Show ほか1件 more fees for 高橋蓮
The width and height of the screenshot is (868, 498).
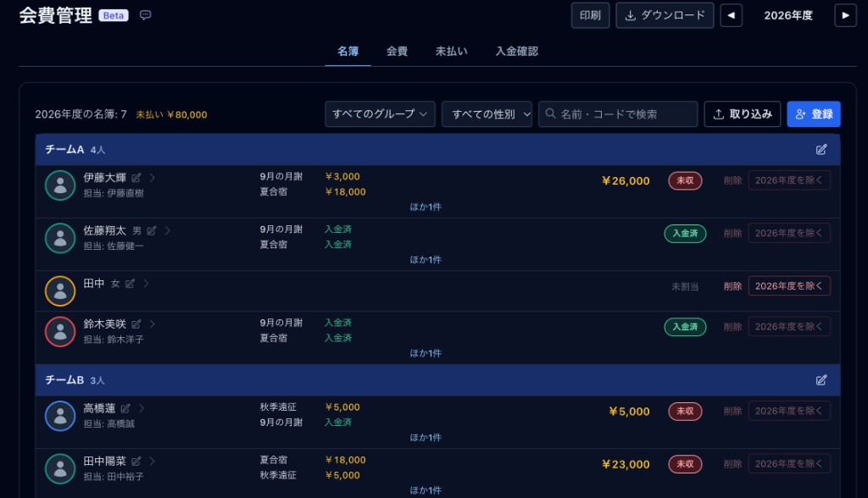point(426,438)
